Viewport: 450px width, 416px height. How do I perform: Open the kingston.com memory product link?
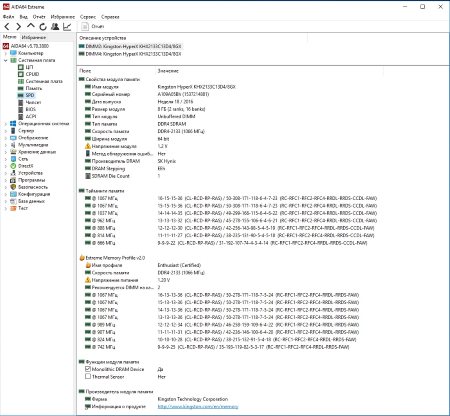click(198, 407)
